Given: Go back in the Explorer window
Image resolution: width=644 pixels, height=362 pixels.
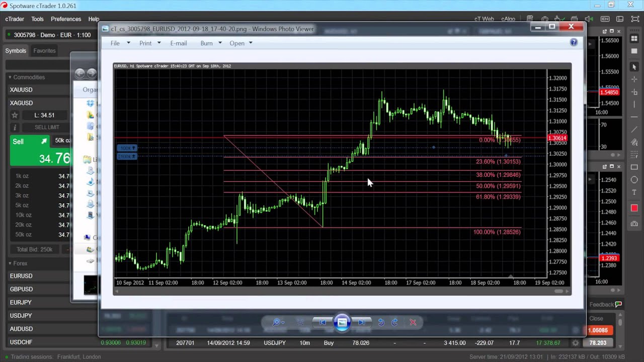Looking at the screenshot, I should coord(79,73).
